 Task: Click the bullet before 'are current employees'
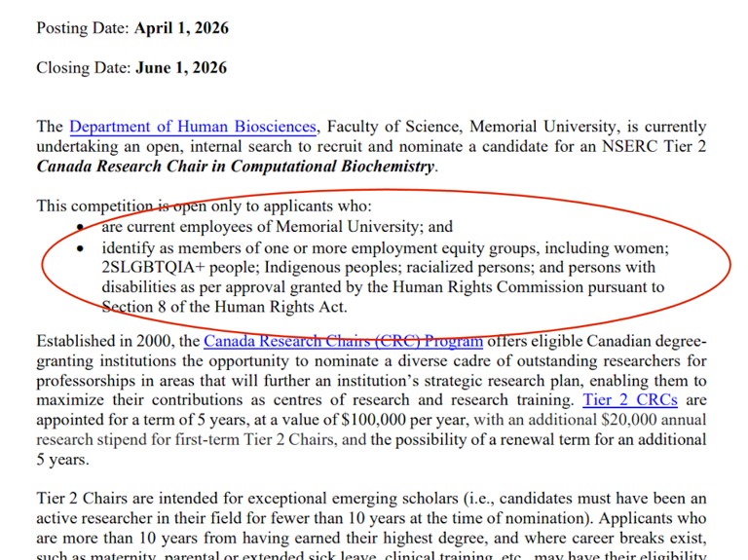[80, 228]
